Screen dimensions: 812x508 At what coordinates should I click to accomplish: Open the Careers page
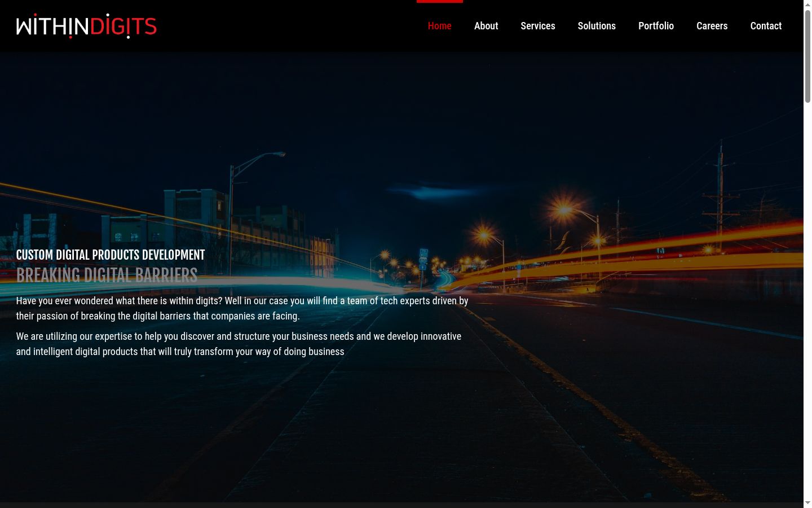click(x=712, y=26)
